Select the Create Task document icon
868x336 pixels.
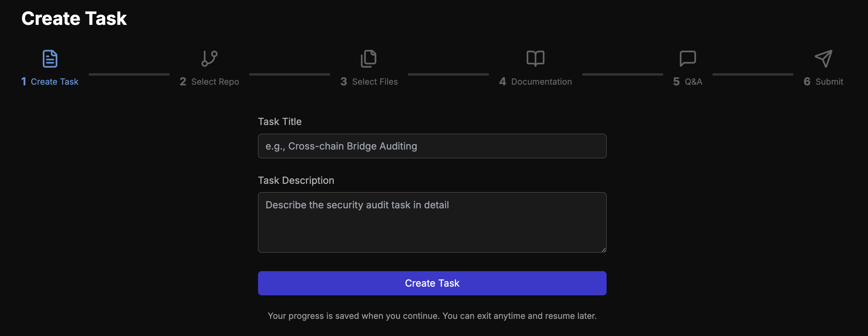click(50, 58)
